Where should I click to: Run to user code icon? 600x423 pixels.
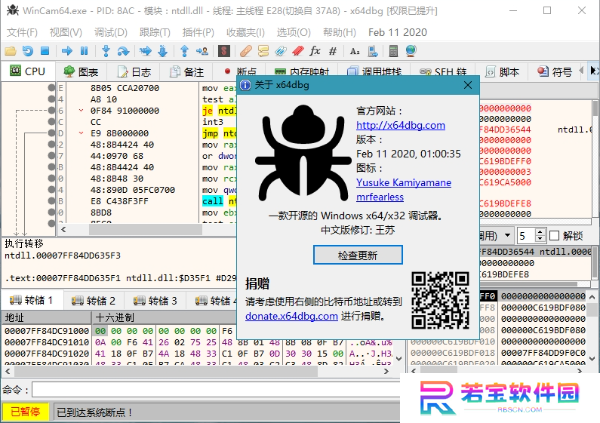coord(202,51)
